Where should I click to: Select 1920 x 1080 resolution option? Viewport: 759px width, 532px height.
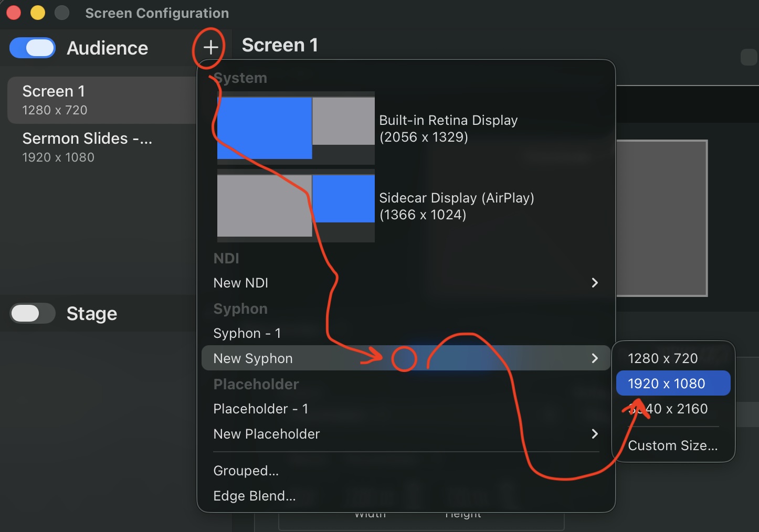coord(673,384)
